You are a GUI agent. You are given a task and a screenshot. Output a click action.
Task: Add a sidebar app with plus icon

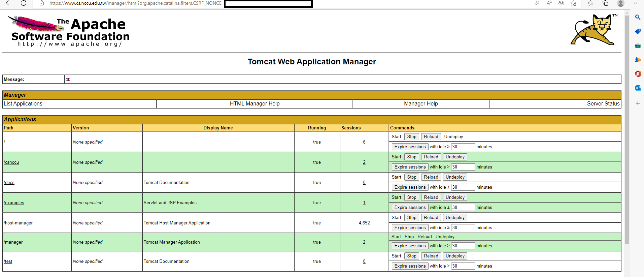(638, 103)
